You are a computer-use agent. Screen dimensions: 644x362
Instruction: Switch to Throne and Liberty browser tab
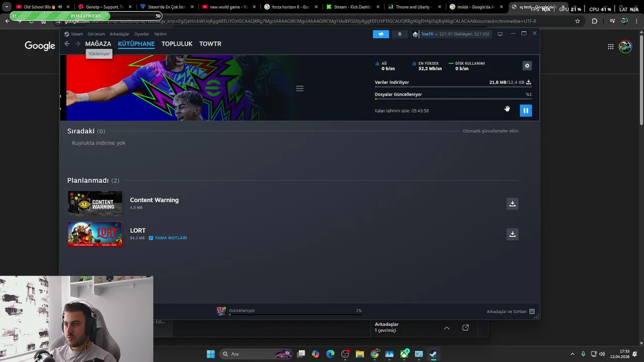click(414, 7)
